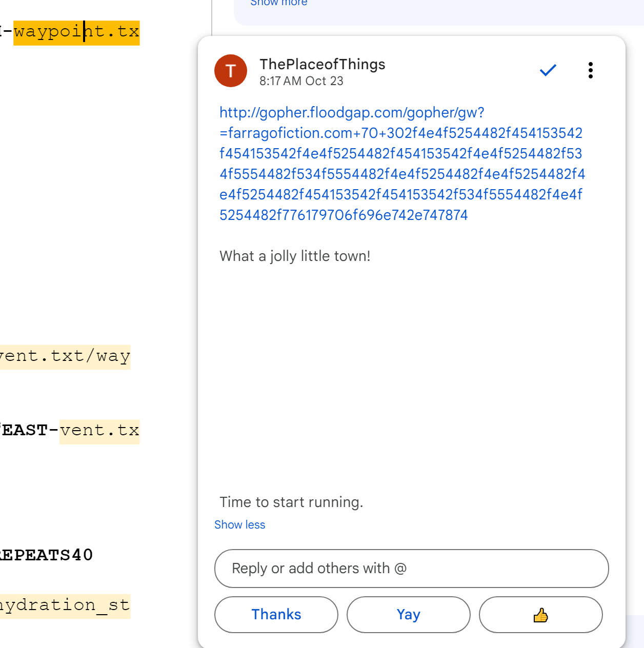
Task: Expand the comment above with Show more
Action: click(x=278, y=3)
